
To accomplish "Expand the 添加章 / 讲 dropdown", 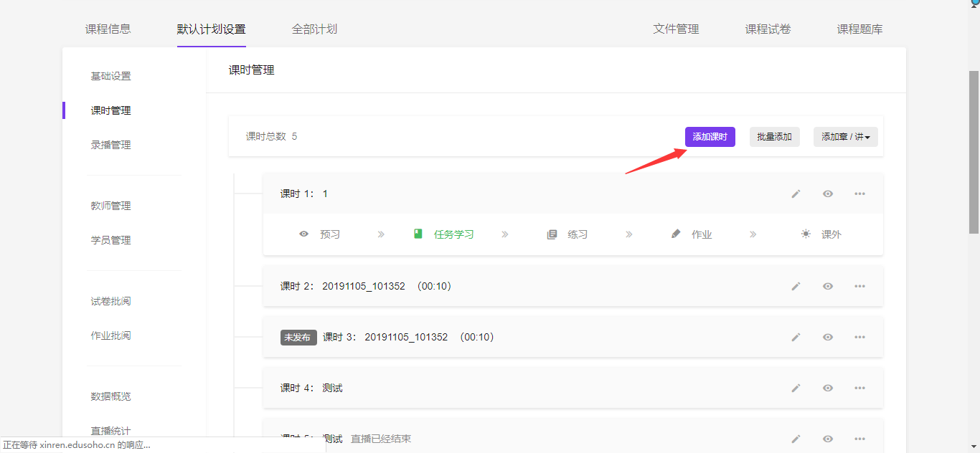I will pos(845,137).
